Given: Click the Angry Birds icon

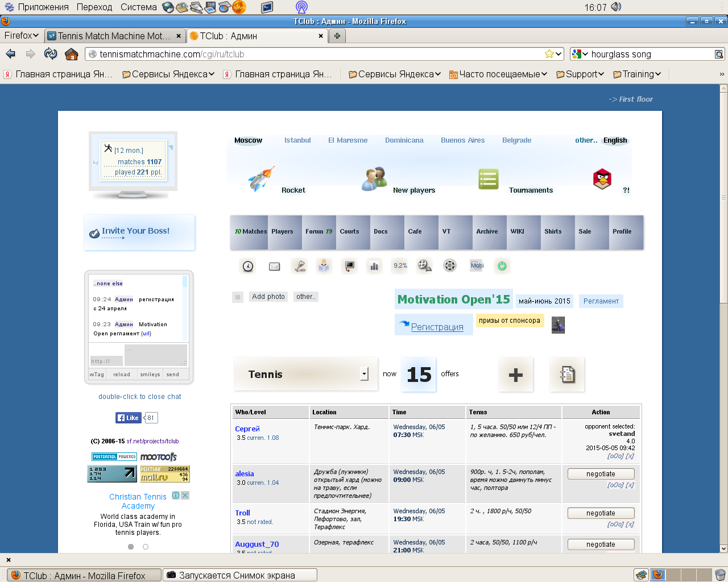Looking at the screenshot, I should 602,179.
